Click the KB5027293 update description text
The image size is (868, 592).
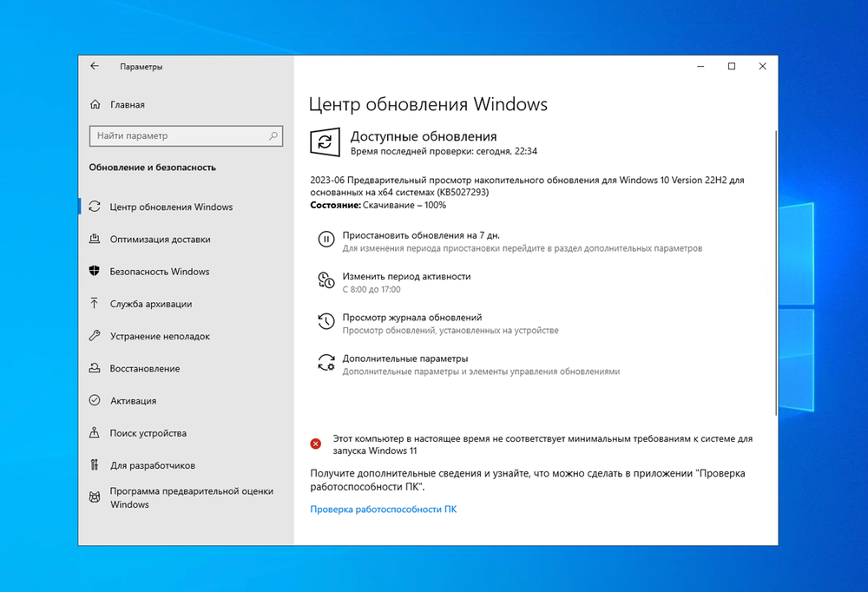[x=527, y=186]
